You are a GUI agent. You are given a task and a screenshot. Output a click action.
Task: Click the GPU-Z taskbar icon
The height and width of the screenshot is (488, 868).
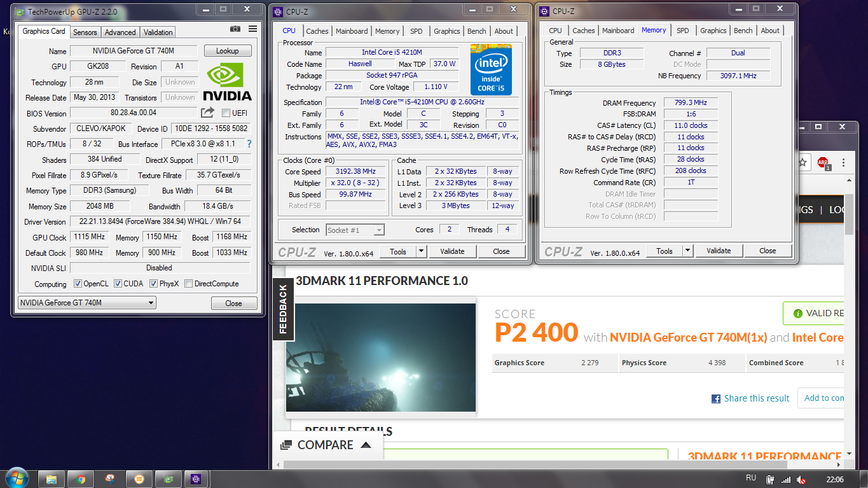pos(168,479)
